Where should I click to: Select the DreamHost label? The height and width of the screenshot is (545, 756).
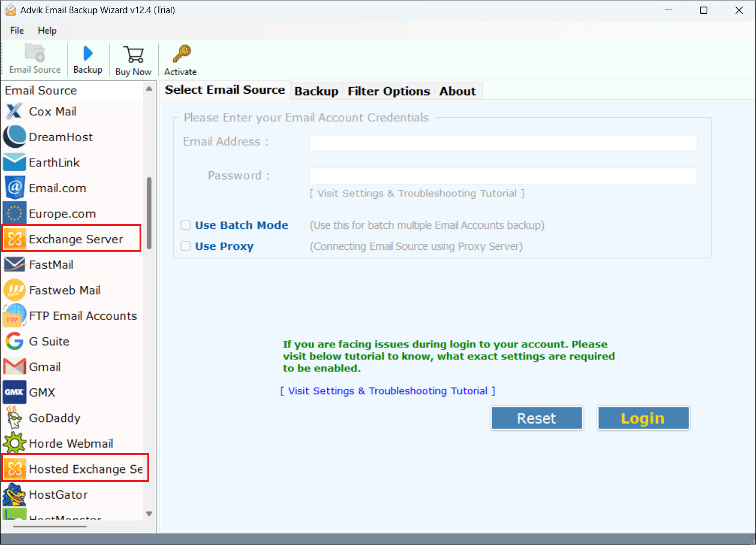pyautogui.click(x=61, y=137)
